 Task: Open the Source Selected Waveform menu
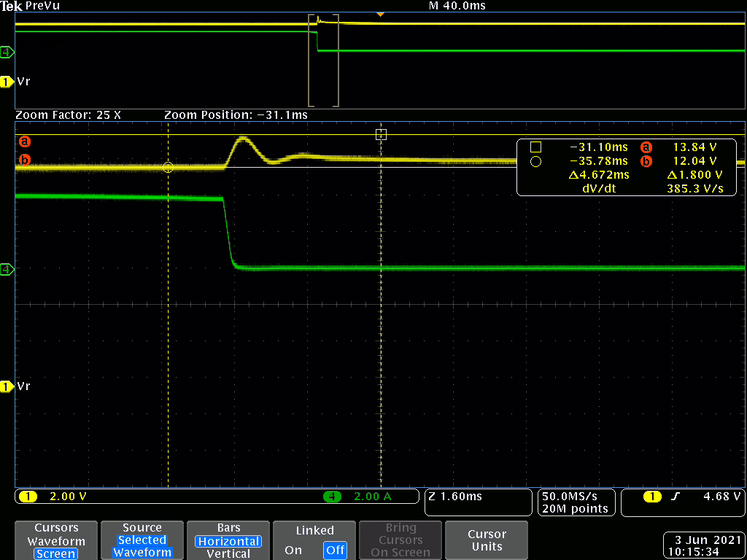coord(142,540)
